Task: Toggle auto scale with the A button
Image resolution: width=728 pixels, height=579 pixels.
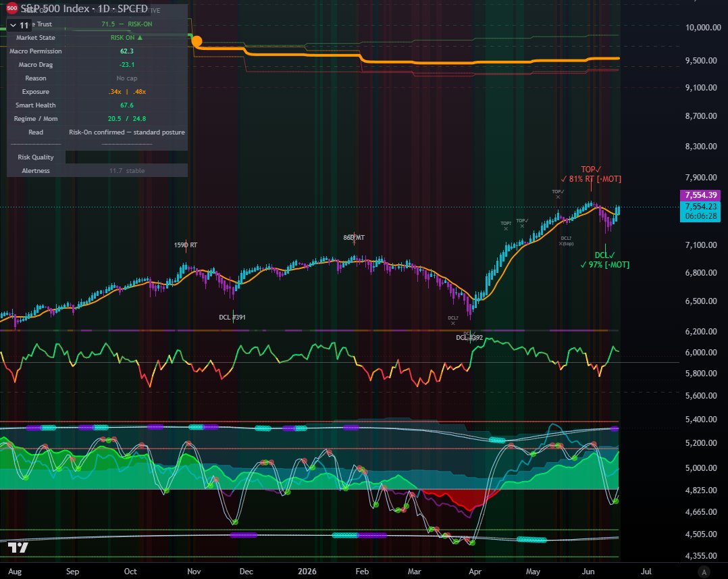Action: [704, 572]
